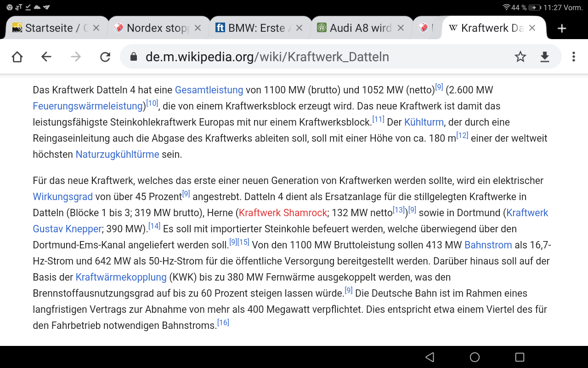The image size is (588, 368).
Task: Reload the Wikipedia page
Action: (x=105, y=57)
